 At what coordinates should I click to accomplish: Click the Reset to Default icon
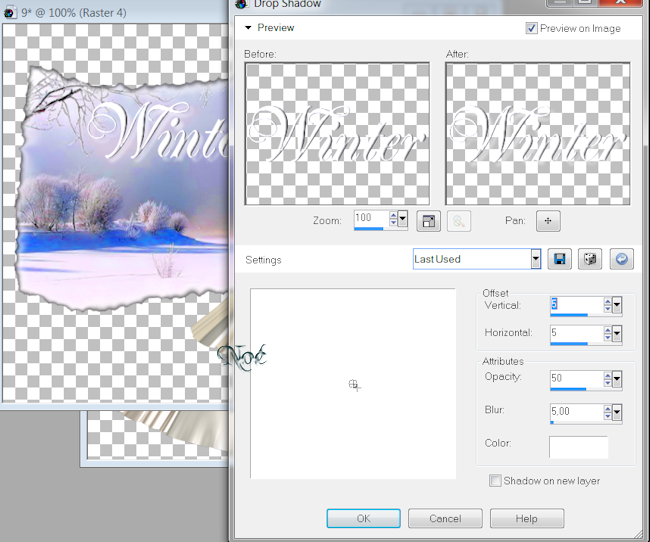(x=622, y=259)
